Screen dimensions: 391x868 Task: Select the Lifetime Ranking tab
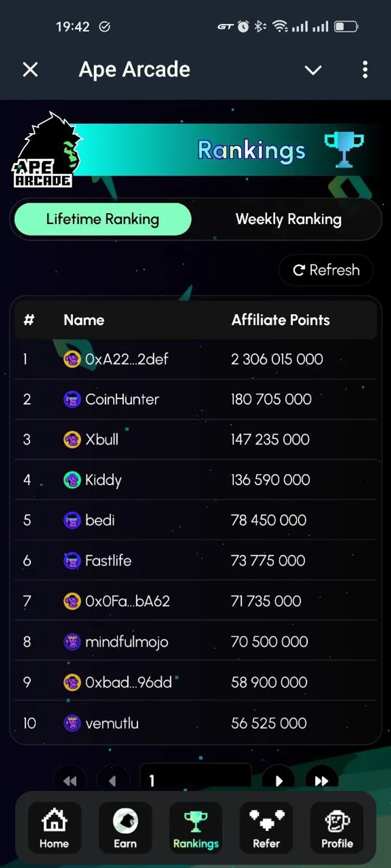coord(102,219)
